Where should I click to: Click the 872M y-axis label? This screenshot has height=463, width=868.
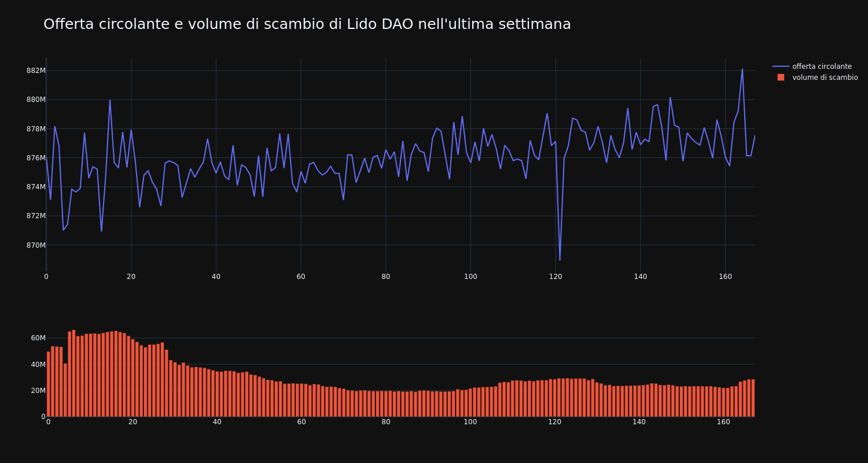(x=36, y=216)
